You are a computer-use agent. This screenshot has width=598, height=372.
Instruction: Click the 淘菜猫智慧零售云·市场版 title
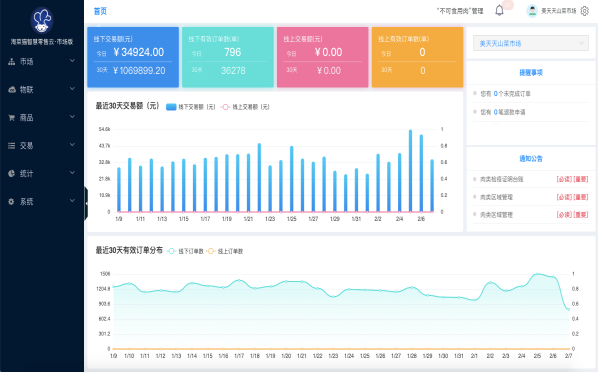(x=42, y=42)
